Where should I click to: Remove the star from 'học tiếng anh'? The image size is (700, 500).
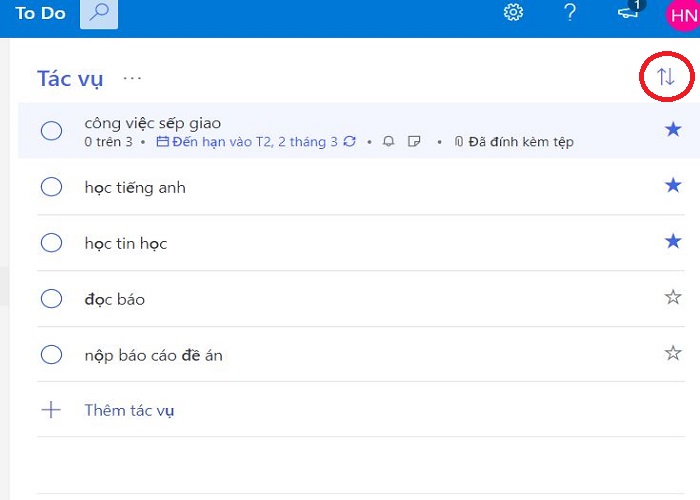click(673, 185)
